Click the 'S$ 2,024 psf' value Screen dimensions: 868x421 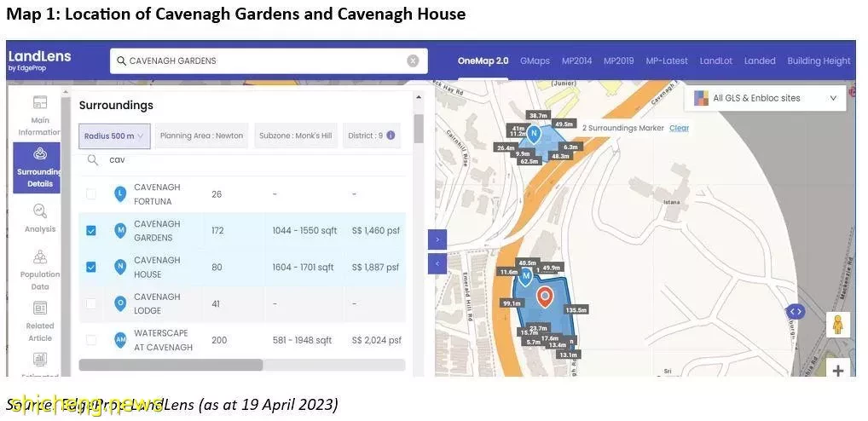coord(376,340)
